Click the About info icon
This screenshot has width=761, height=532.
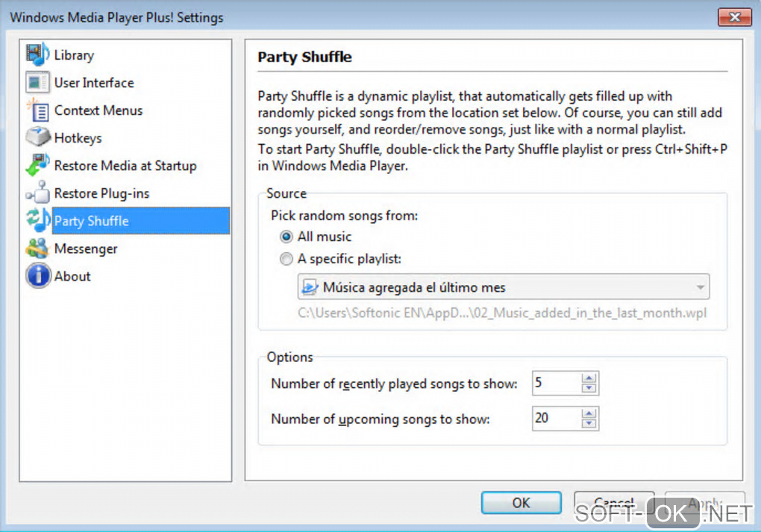coord(38,276)
